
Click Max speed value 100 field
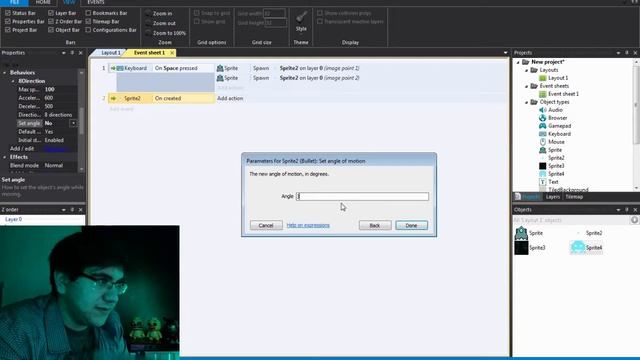coord(60,89)
